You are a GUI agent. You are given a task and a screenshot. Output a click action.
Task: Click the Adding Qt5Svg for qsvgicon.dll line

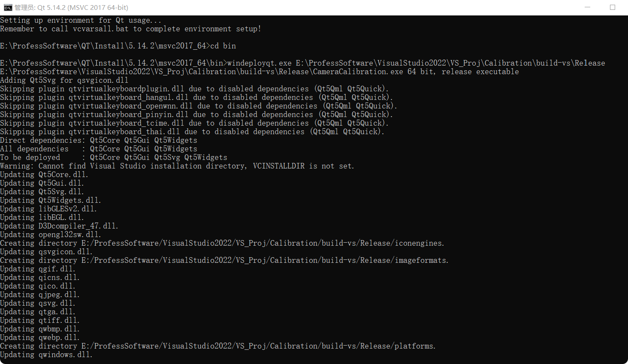(x=64, y=80)
